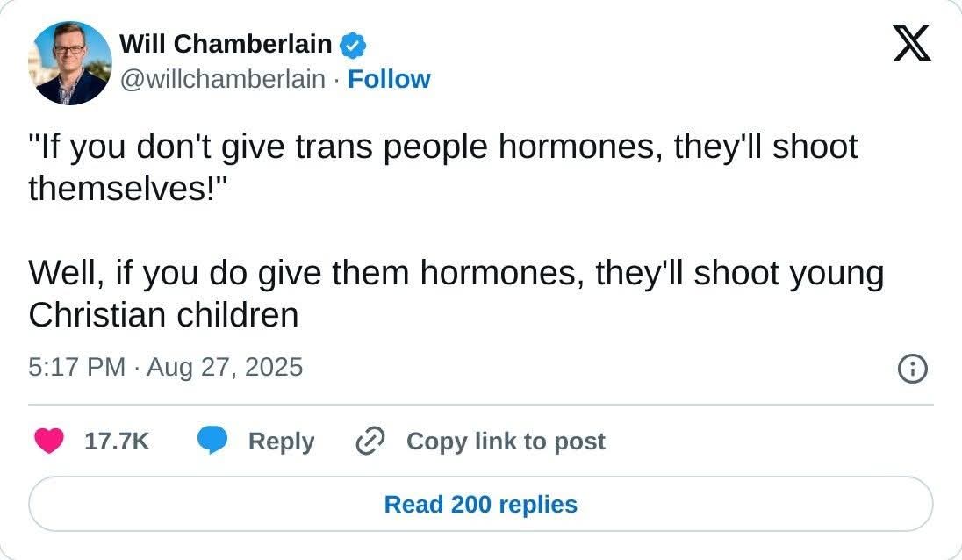Click the paragraph starting with "Well, if you do"

pyautogui.click(x=456, y=294)
